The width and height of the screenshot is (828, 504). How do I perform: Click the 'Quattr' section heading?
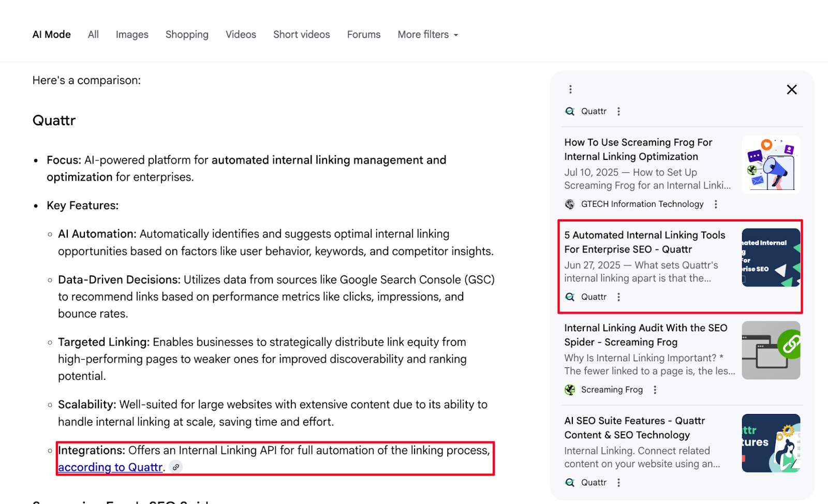click(54, 121)
